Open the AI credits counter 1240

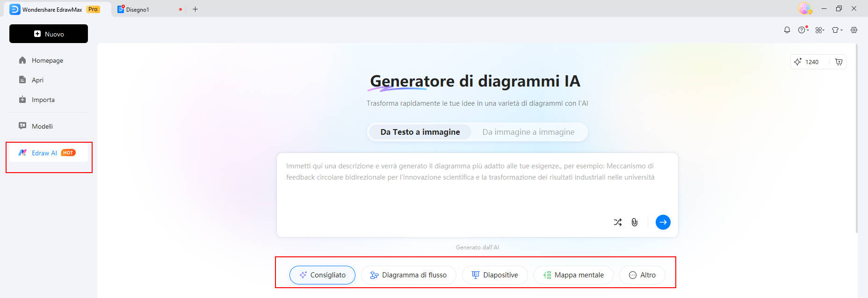tap(806, 62)
